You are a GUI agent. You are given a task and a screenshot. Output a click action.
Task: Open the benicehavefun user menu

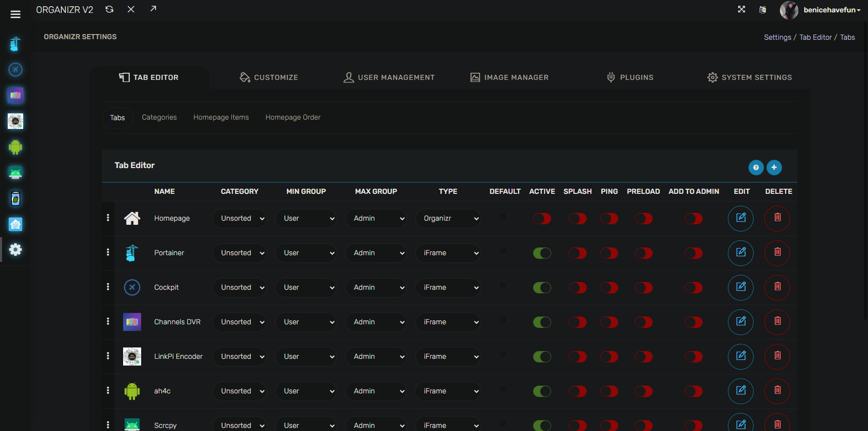pyautogui.click(x=830, y=10)
